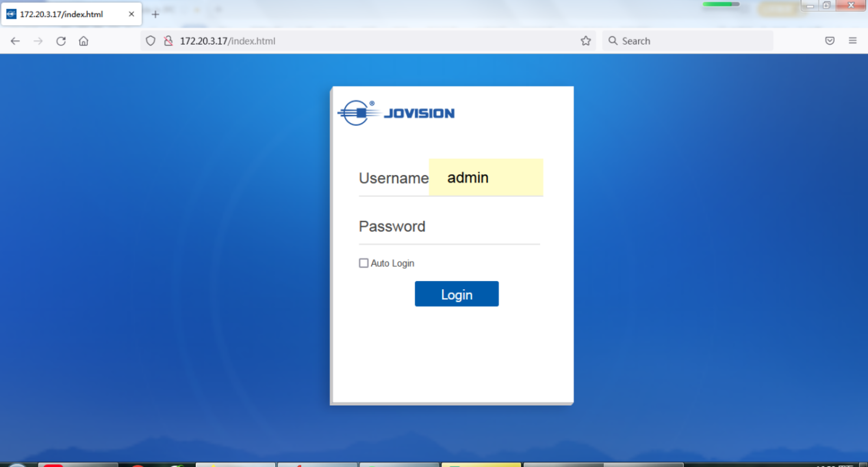The image size is (868, 467).
Task: Click the Save to Pocket icon
Action: (x=829, y=41)
